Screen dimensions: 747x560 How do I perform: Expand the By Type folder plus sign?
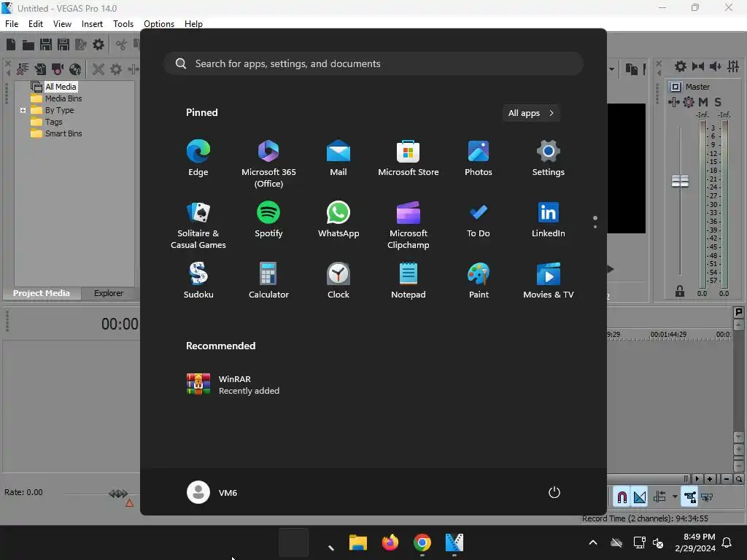pyautogui.click(x=23, y=111)
